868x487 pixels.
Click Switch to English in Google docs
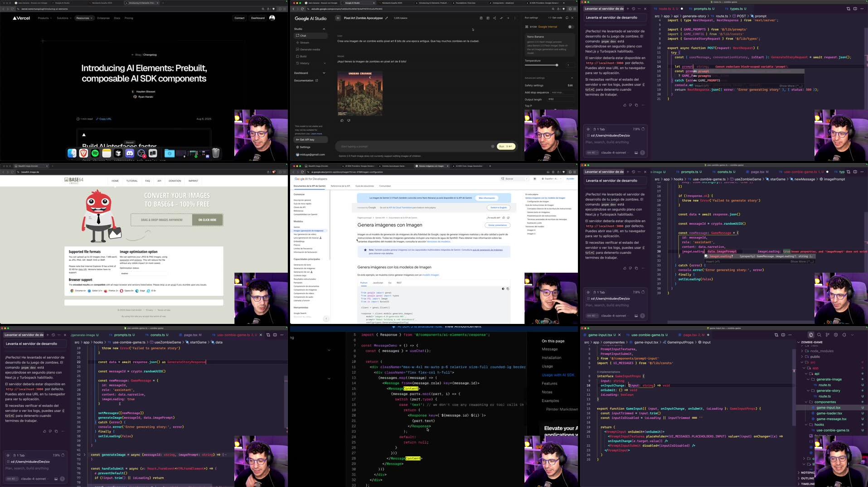pyautogui.click(x=499, y=207)
